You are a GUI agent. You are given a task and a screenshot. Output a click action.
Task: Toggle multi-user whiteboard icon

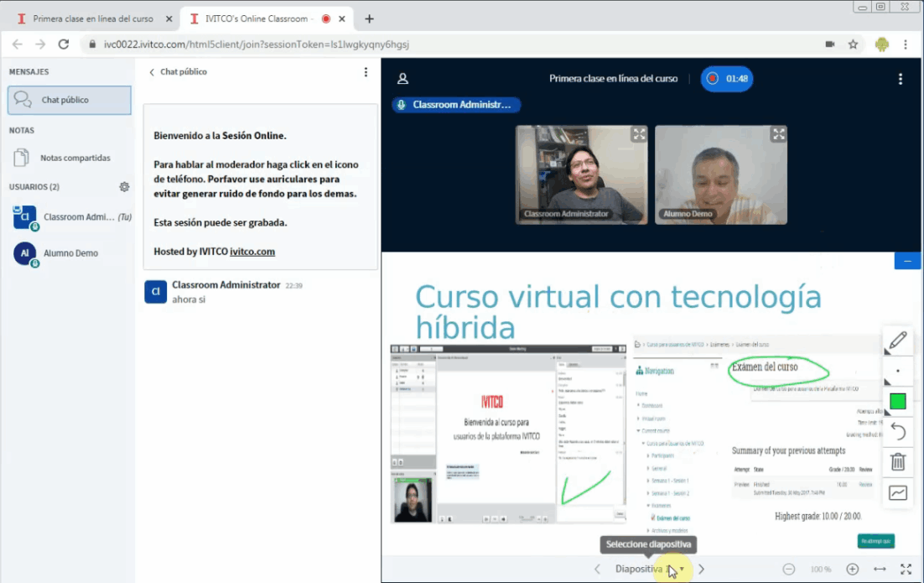[x=897, y=492]
